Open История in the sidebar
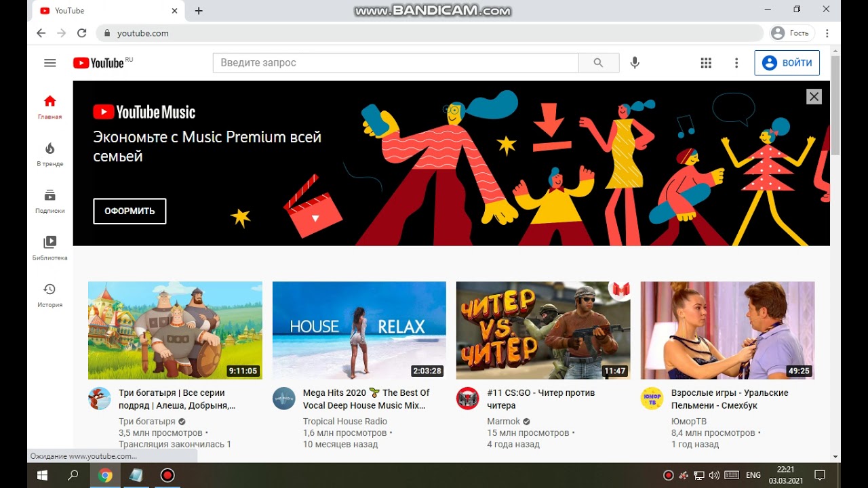 tap(50, 296)
